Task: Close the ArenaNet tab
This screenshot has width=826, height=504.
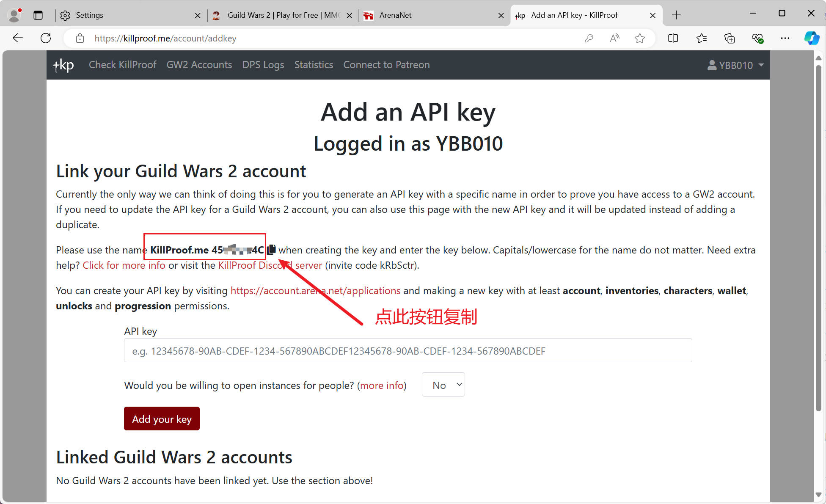Action: [501, 16]
